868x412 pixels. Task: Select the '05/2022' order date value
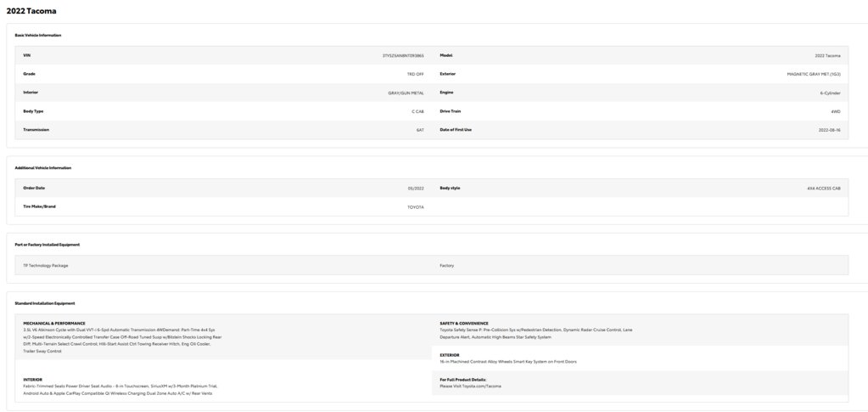[x=416, y=189]
